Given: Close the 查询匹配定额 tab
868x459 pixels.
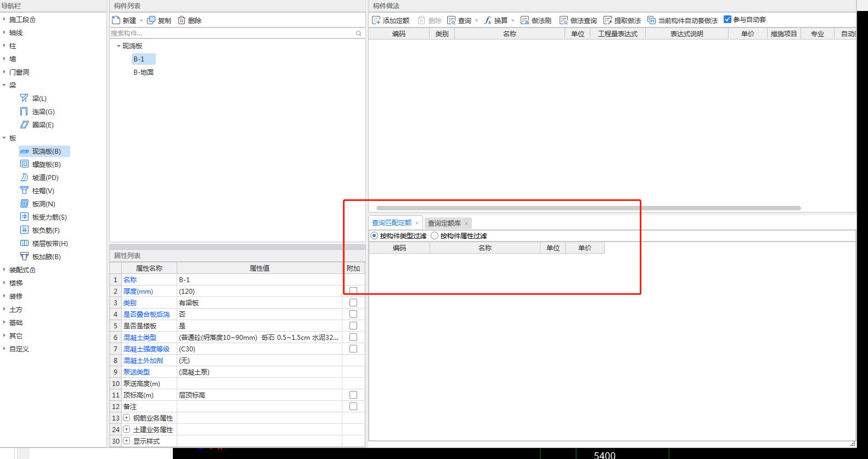Looking at the screenshot, I should (417, 223).
